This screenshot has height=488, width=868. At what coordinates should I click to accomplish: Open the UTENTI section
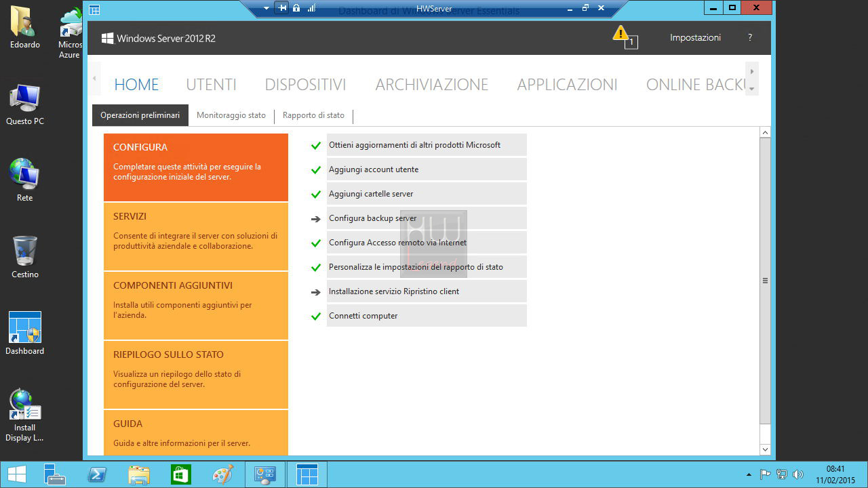pyautogui.click(x=212, y=85)
